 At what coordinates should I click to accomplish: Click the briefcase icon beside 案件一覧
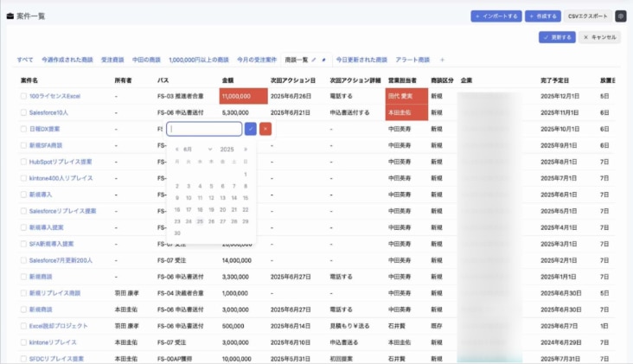tap(10, 16)
